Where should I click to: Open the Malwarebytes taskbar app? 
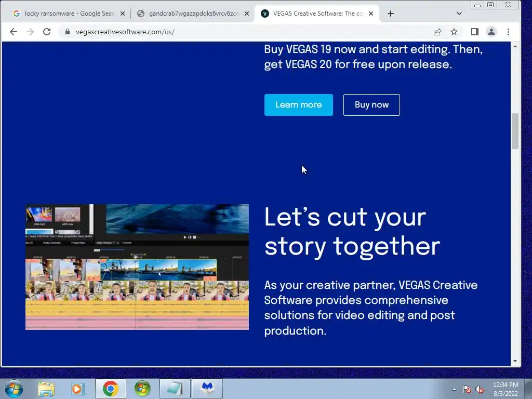[x=207, y=389]
